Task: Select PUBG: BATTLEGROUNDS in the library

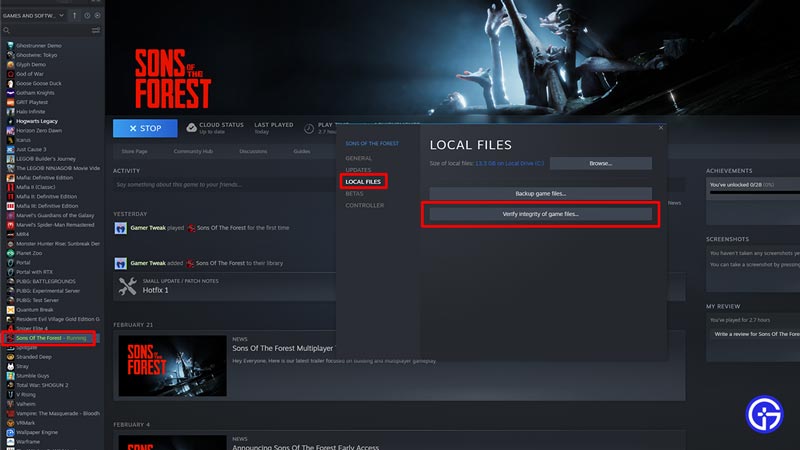Action: pyautogui.click(x=46, y=282)
